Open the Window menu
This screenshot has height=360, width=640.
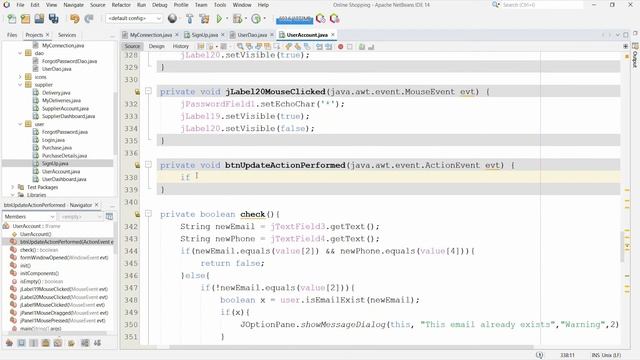tap(242, 5)
